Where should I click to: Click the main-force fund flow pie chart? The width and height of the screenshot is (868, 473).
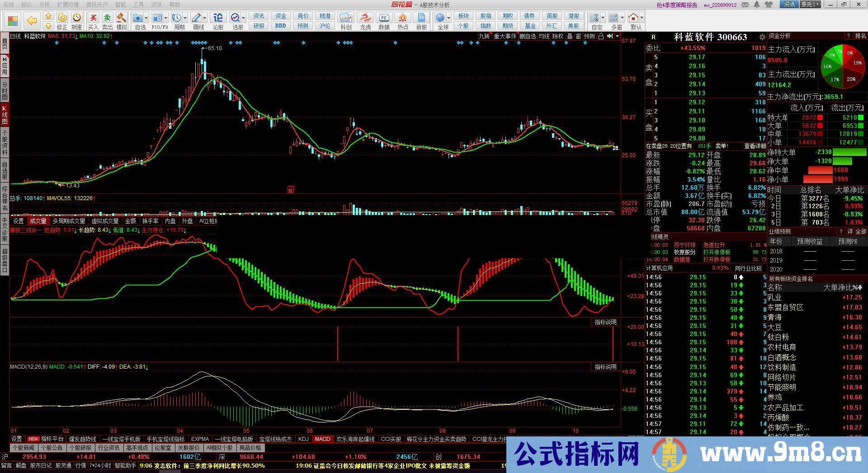[842, 66]
